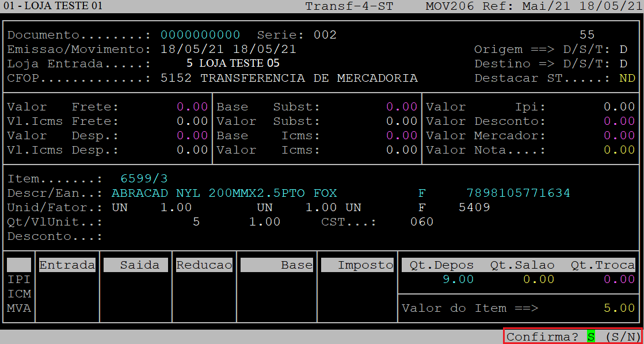Click the Imposto column header

(357, 265)
